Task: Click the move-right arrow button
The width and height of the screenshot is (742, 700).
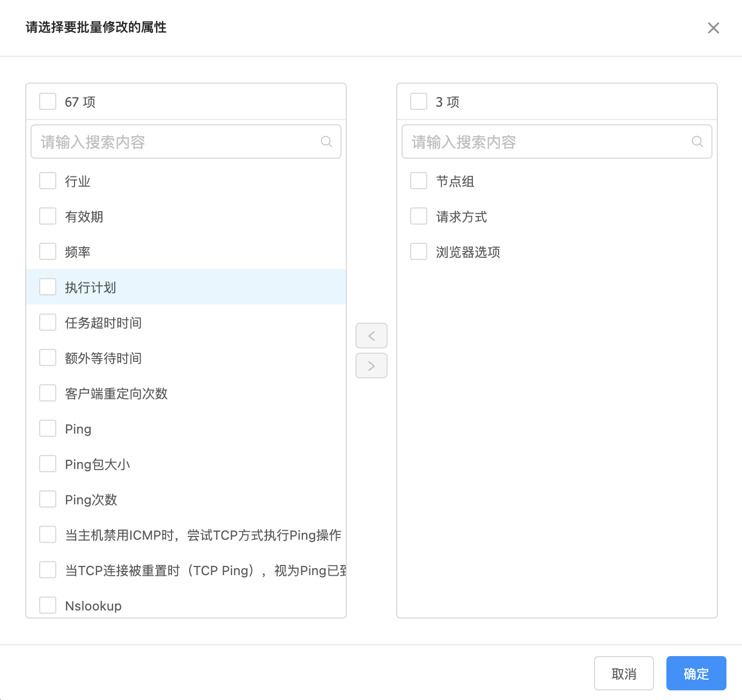Action: click(x=372, y=366)
